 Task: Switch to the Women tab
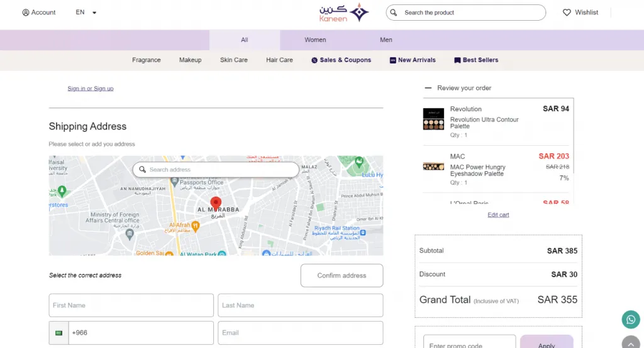point(315,40)
